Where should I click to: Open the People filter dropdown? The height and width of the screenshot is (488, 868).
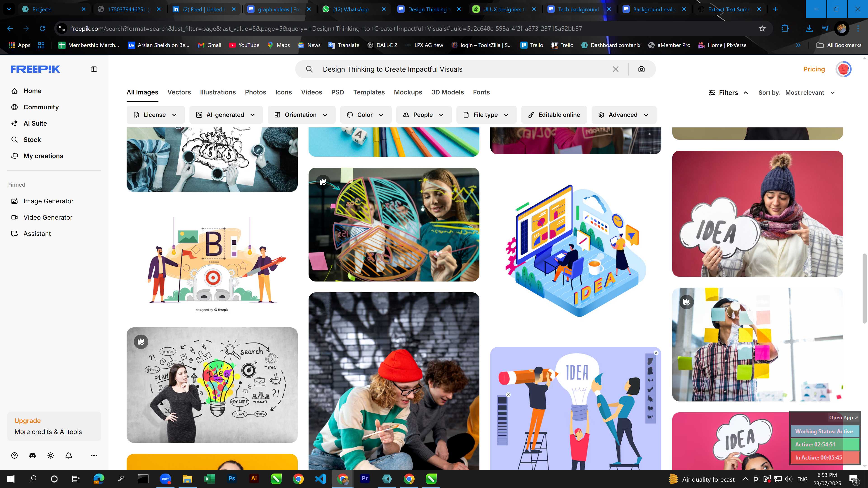[x=424, y=115]
